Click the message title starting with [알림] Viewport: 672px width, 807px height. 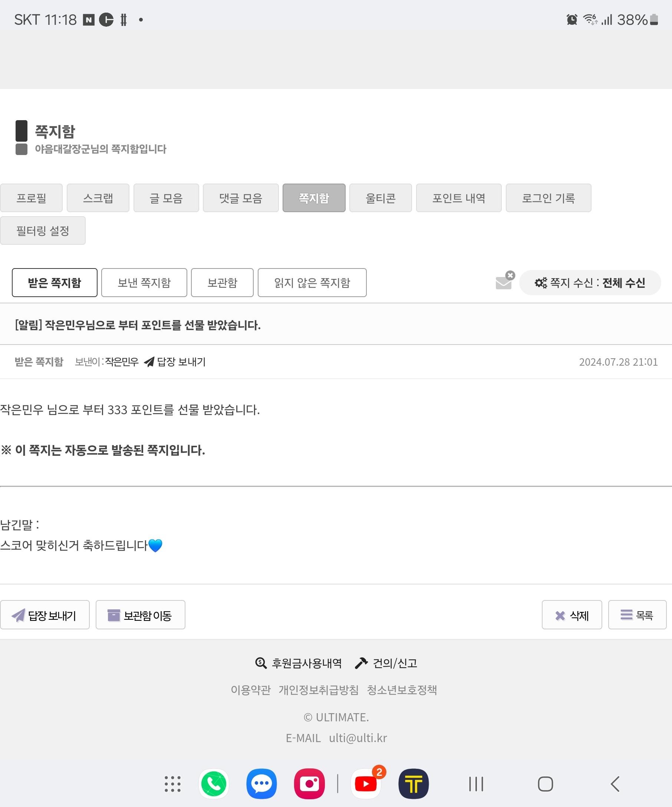click(x=138, y=325)
